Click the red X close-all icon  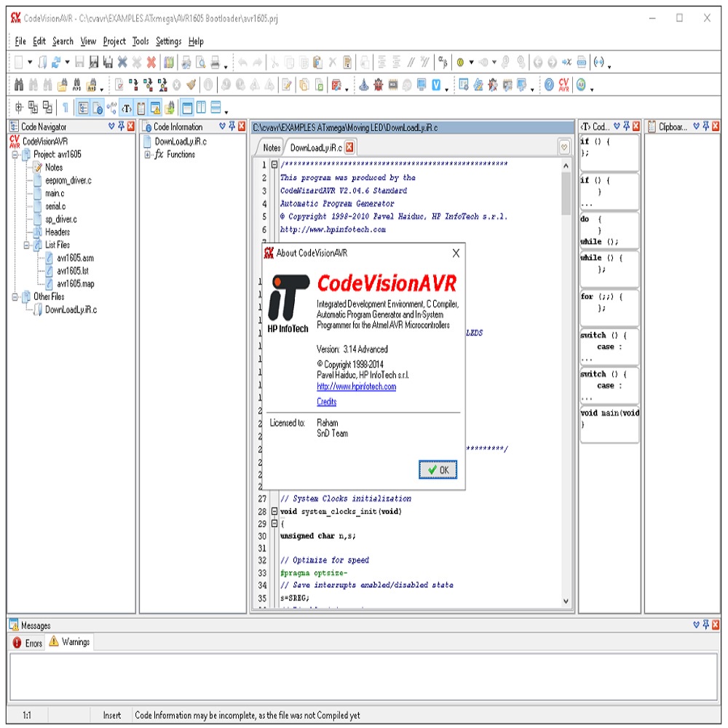point(151,62)
